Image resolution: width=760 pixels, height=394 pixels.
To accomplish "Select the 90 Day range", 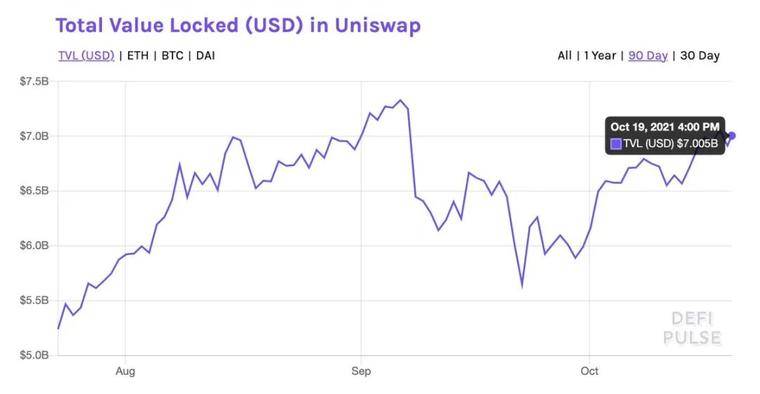I will pos(648,56).
